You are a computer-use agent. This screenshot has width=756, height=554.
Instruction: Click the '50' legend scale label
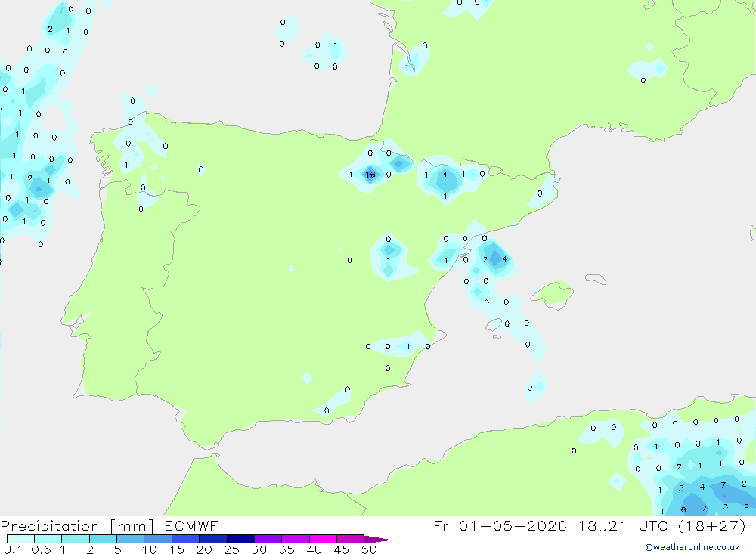pyautogui.click(x=370, y=549)
